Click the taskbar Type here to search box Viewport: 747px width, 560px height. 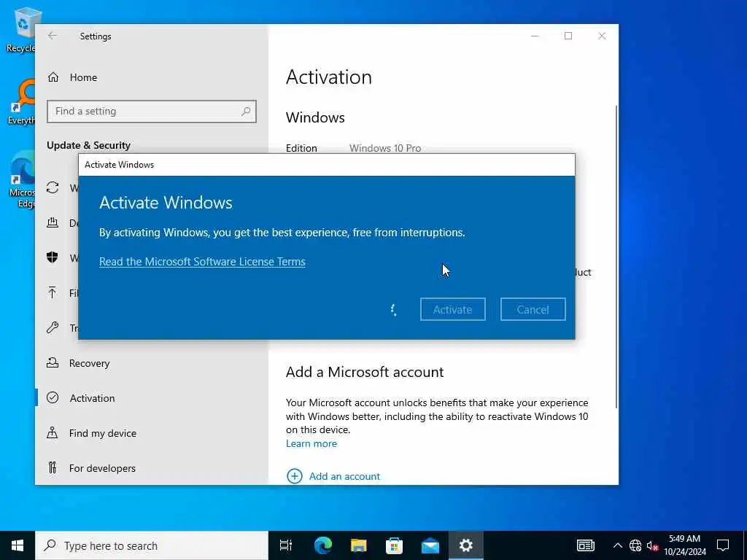coord(152,545)
